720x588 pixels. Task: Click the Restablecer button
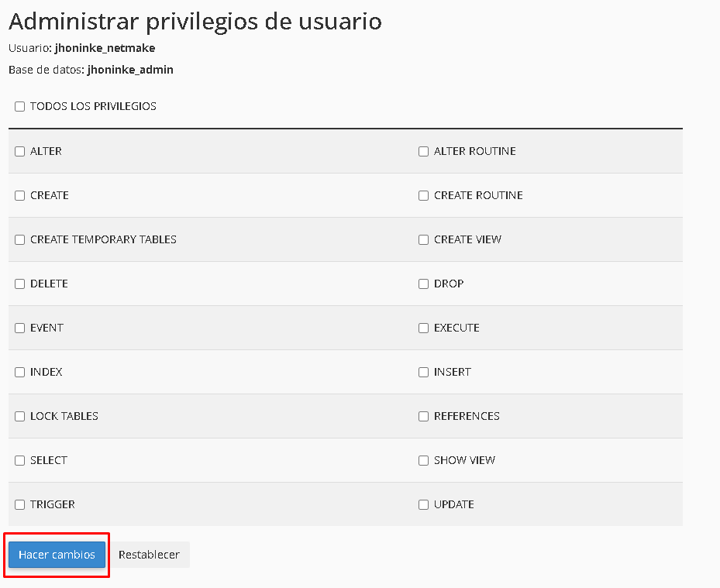[150, 555]
